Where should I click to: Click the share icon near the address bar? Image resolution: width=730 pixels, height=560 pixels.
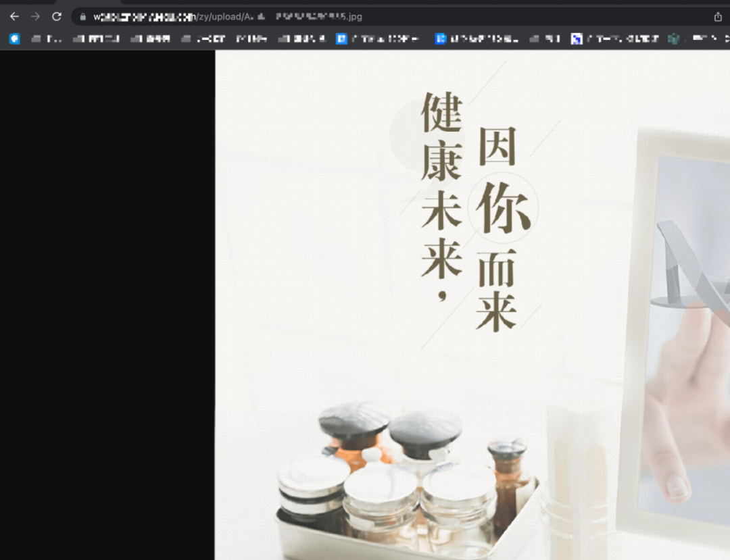click(x=718, y=17)
